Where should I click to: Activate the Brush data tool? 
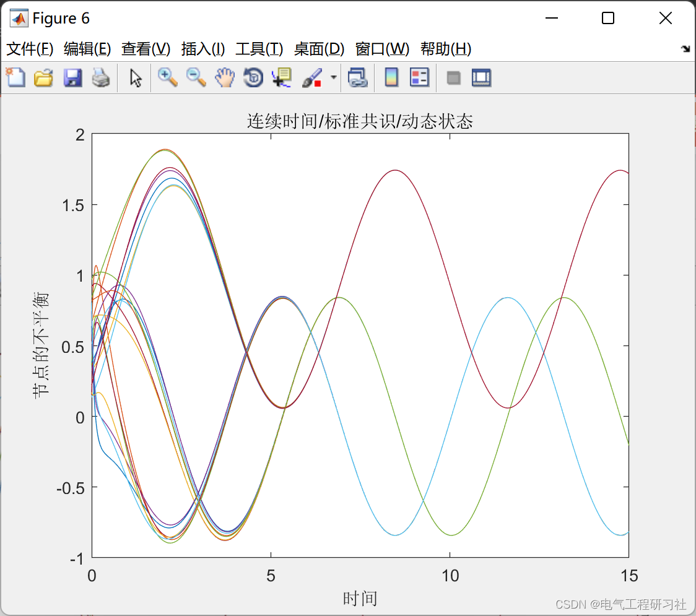coord(313,77)
